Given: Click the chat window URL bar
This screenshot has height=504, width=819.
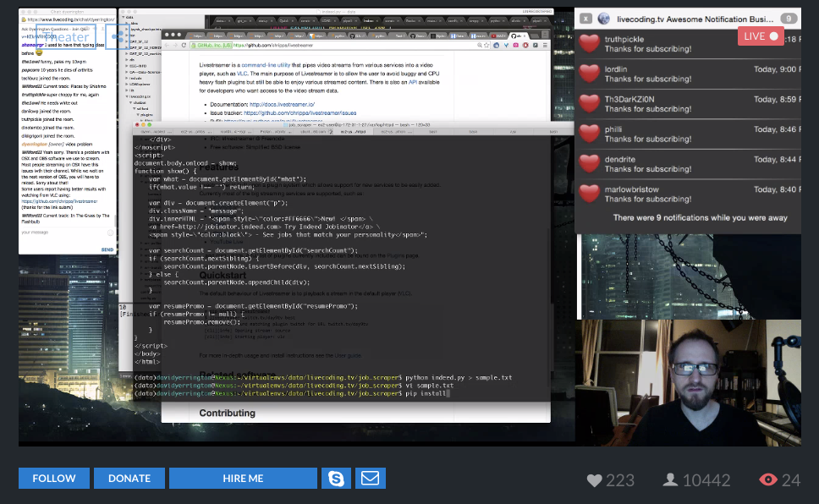Looking at the screenshot, I should click(68, 19).
